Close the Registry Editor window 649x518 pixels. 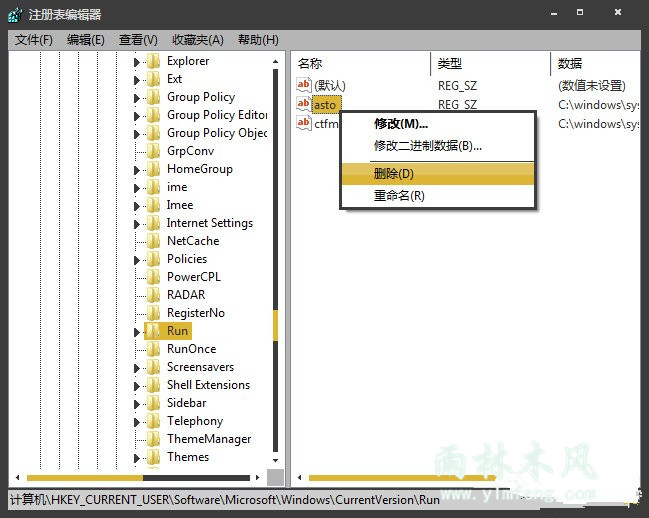coord(618,12)
